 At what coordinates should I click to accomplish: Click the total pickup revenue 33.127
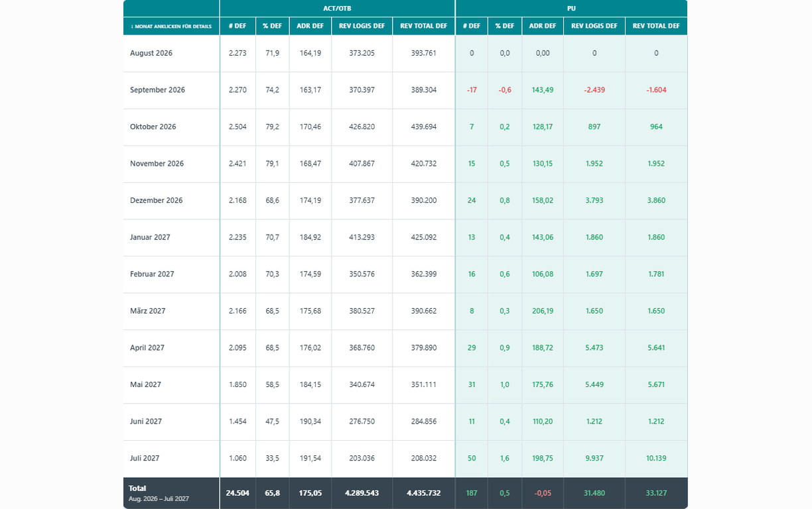[x=656, y=493]
